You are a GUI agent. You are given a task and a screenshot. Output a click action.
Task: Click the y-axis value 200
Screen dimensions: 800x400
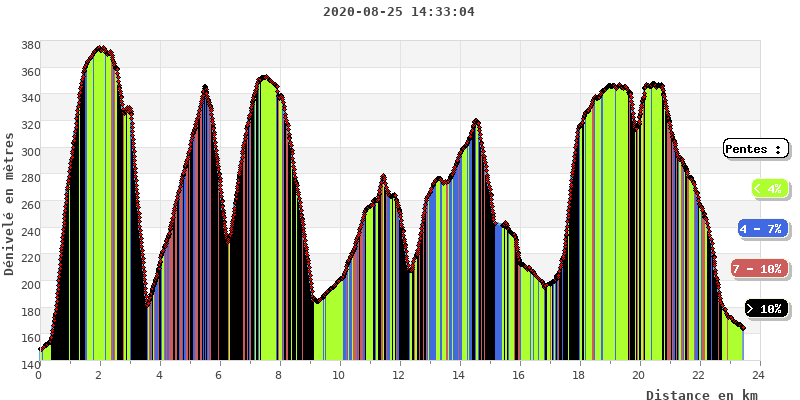pyautogui.click(x=30, y=284)
